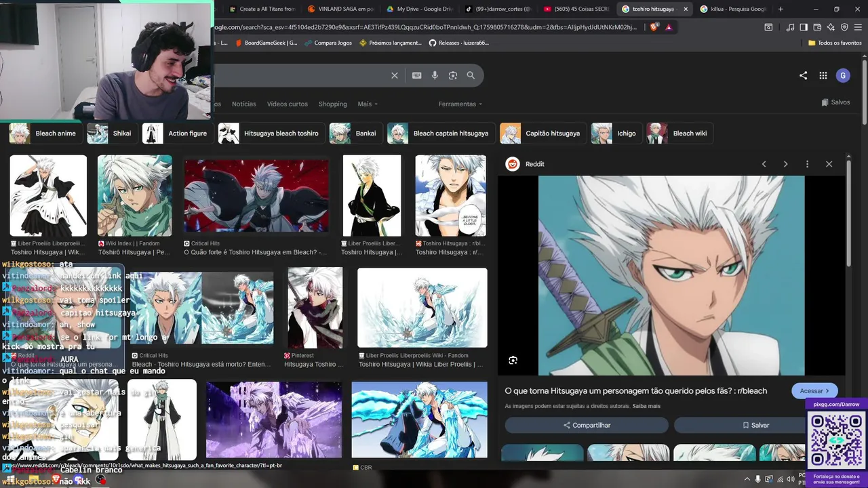The width and height of the screenshot is (868, 488).
Task: Click the taskbar microphone icon
Action: 757,479
